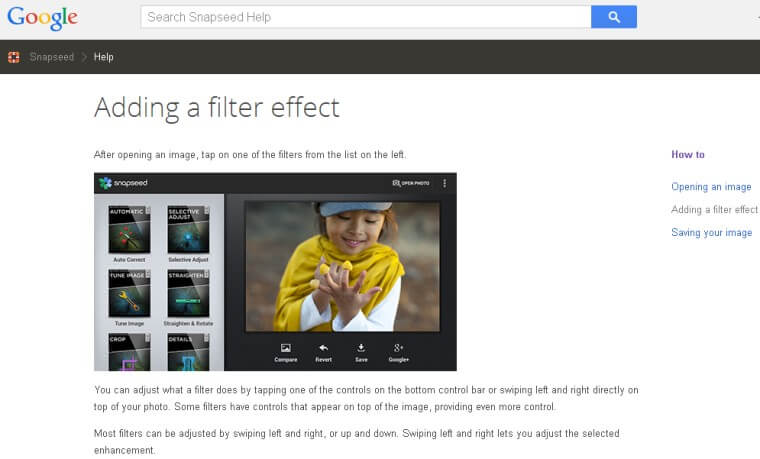Screen dimensions: 760x459
Task: Click the Save download icon
Action: 360,350
